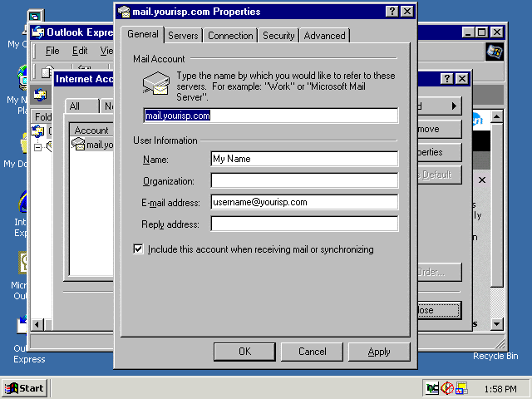Click the Apply button

pyautogui.click(x=379, y=352)
